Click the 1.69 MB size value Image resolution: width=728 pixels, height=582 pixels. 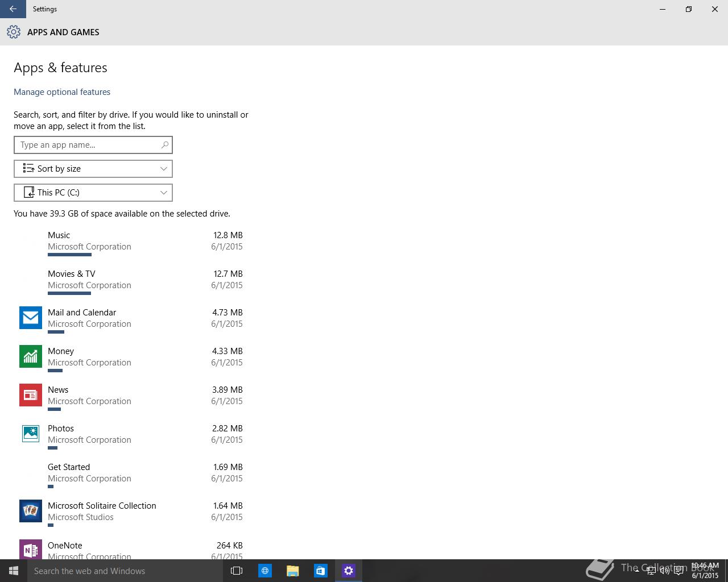pos(228,467)
